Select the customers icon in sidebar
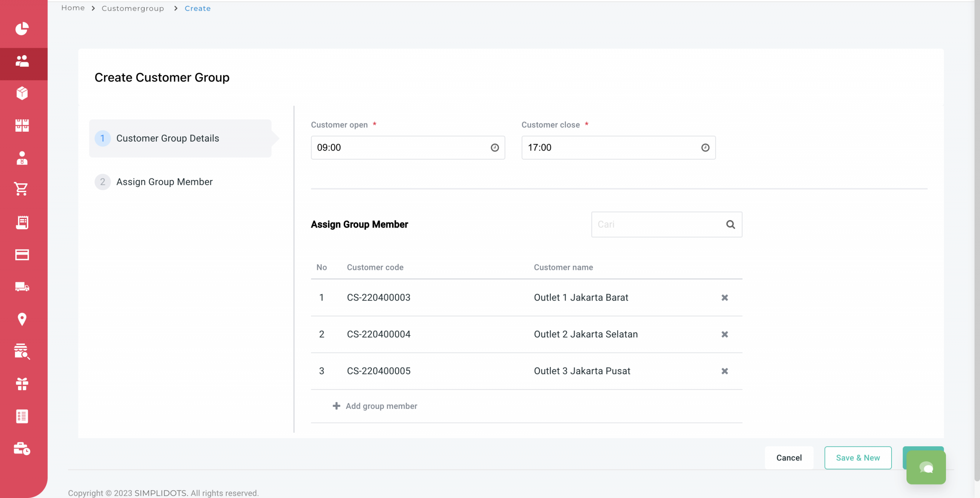This screenshot has height=498, width=980. click(22, 61)
